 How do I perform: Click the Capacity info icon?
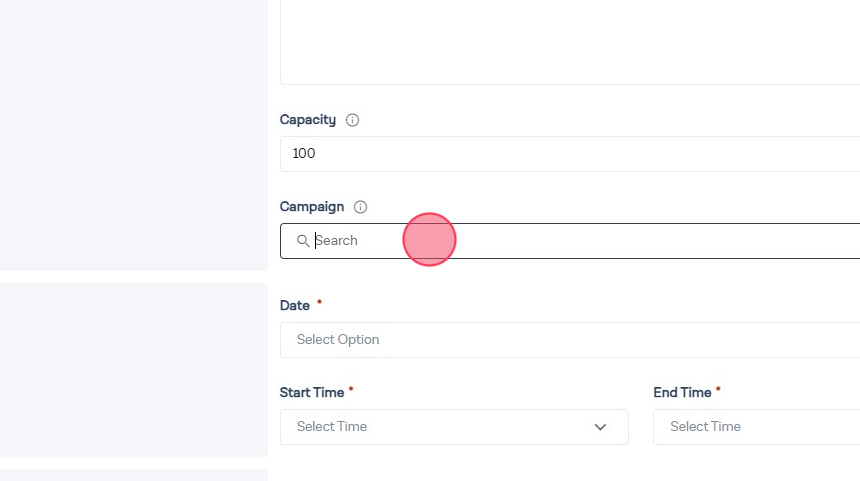pos(352,120)
